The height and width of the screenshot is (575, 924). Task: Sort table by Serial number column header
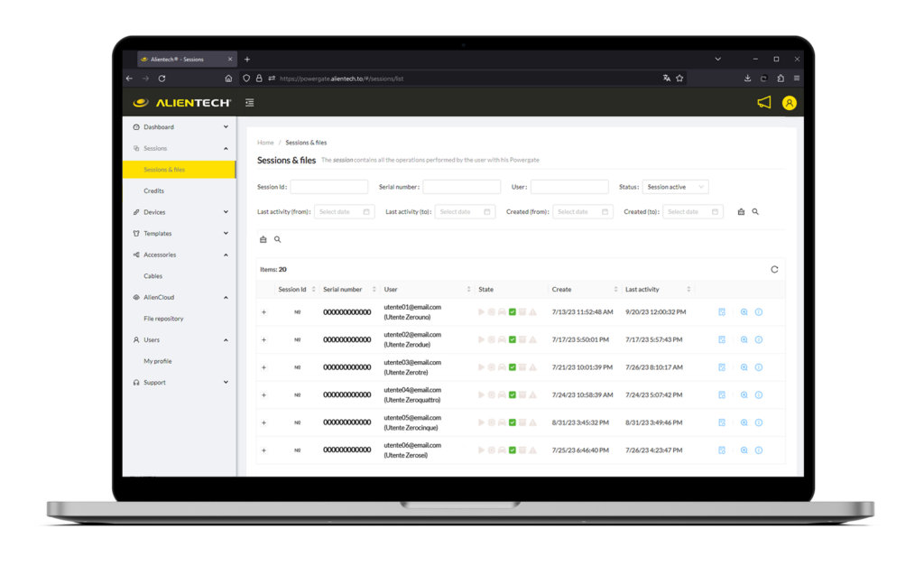click(343, 290)
